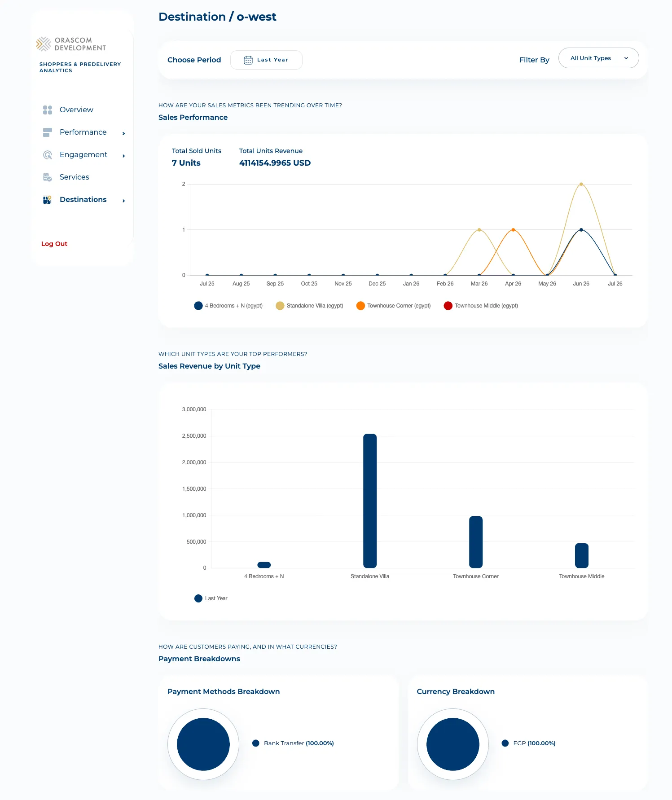Click the 'Total Units Revenue' label
The image size is (672, 800).
coord(271,151)
